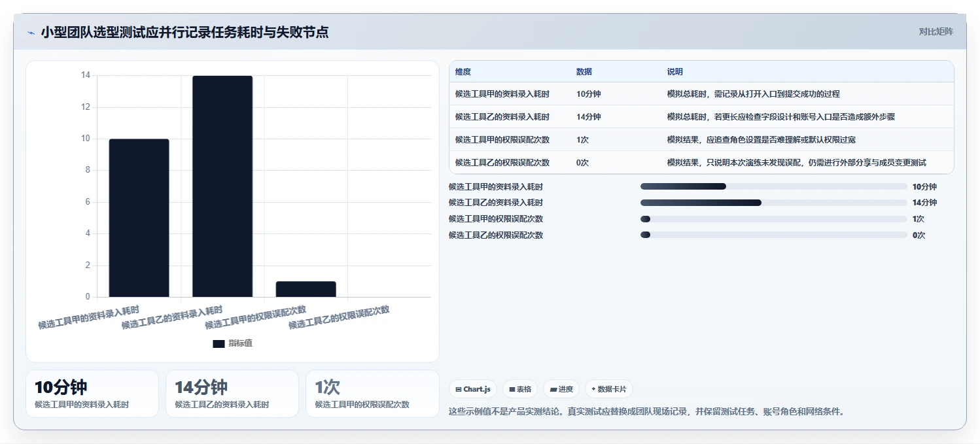
Task: Click description starting 模拟总耗时，若更长应检查字段设计
Action: [x=781, y=117]
